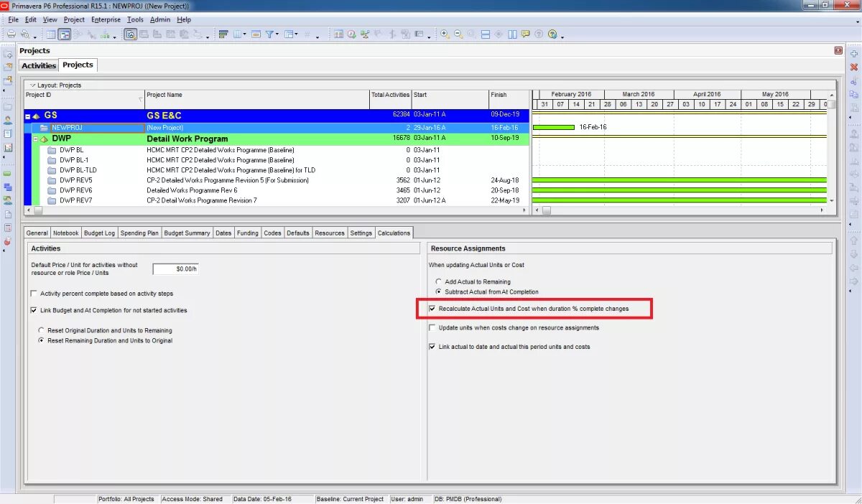862x504 pixels.
Task: Click the project table horizontal scrollbar
Action: click(x=277, y=210)
